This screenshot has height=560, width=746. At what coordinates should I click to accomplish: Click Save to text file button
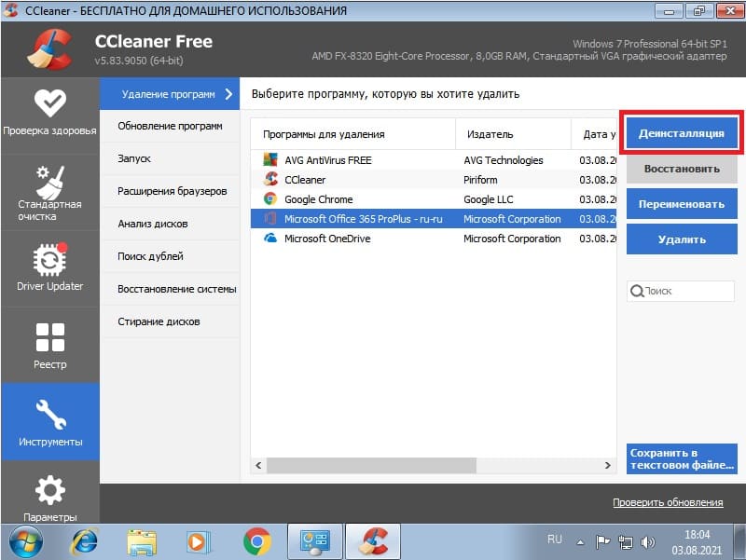(x=682, y=458)
